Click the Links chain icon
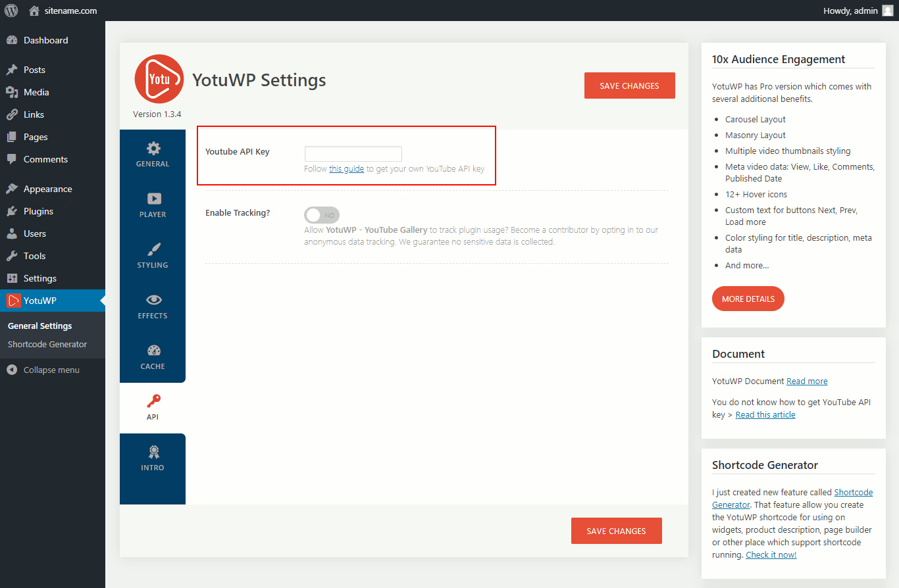 coord(12,114)
